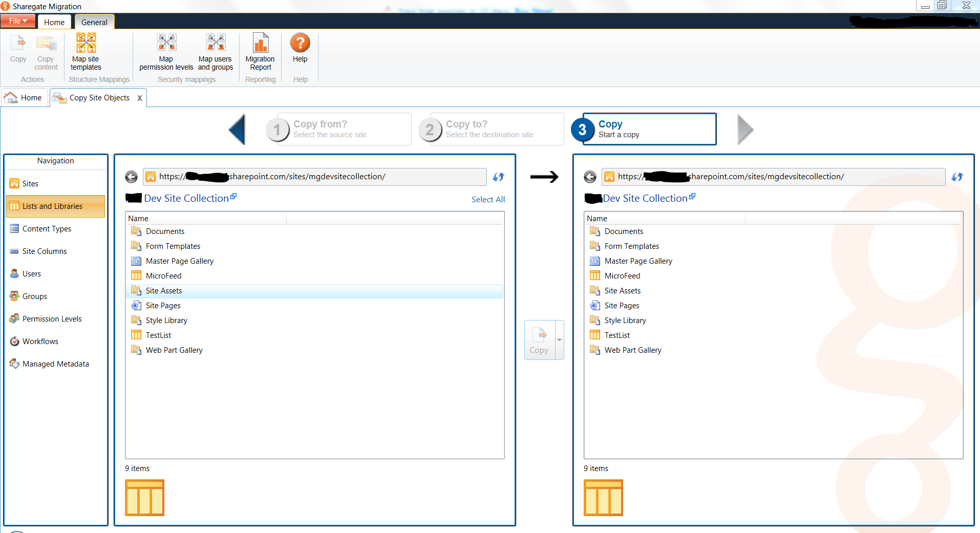Open Map users and groups tool
This screenshot has height=533, width=980.
(x=216, y=52)
